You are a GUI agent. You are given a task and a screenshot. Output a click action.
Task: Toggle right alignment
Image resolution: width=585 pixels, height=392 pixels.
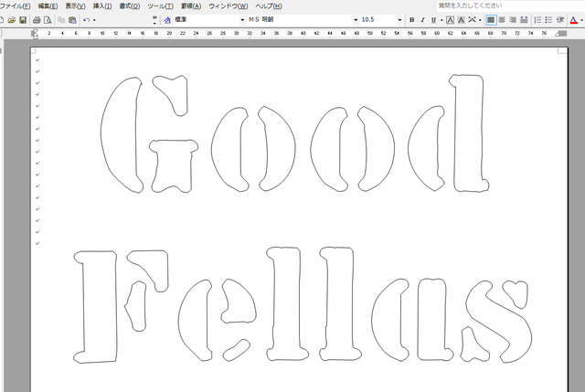[513, 20]
